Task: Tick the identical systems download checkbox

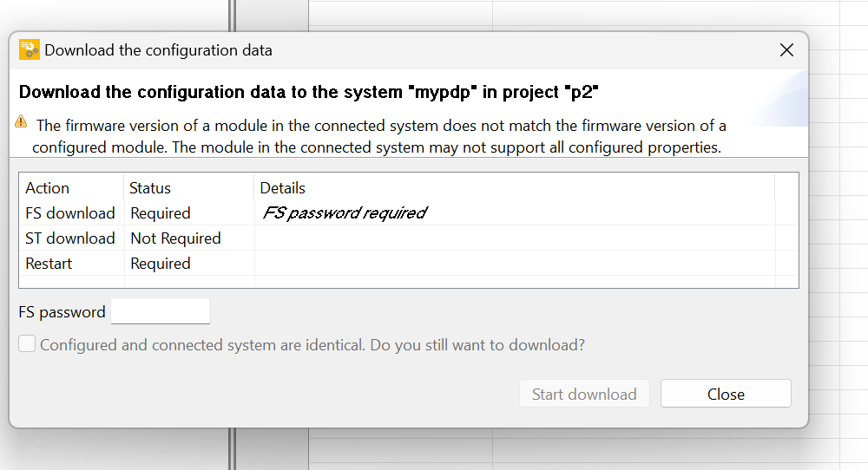Action: coord(27,344)
